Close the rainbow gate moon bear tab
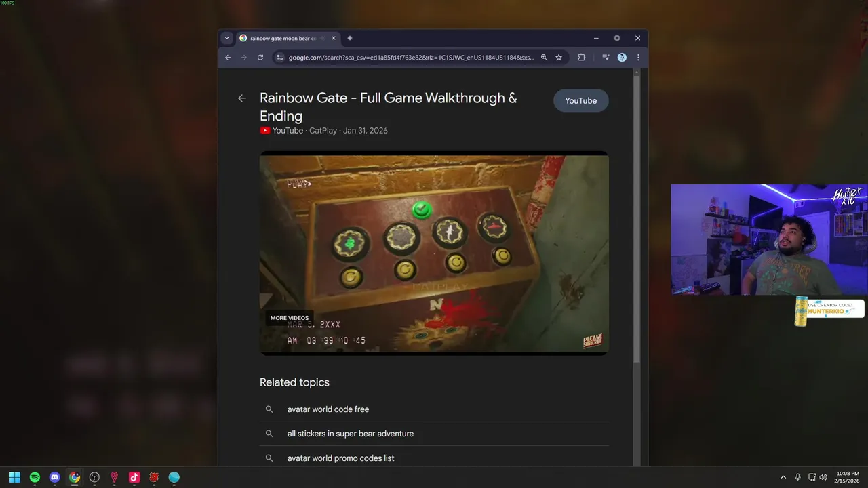868x488 pixels. pyautogui.click(x=334, y=39)
